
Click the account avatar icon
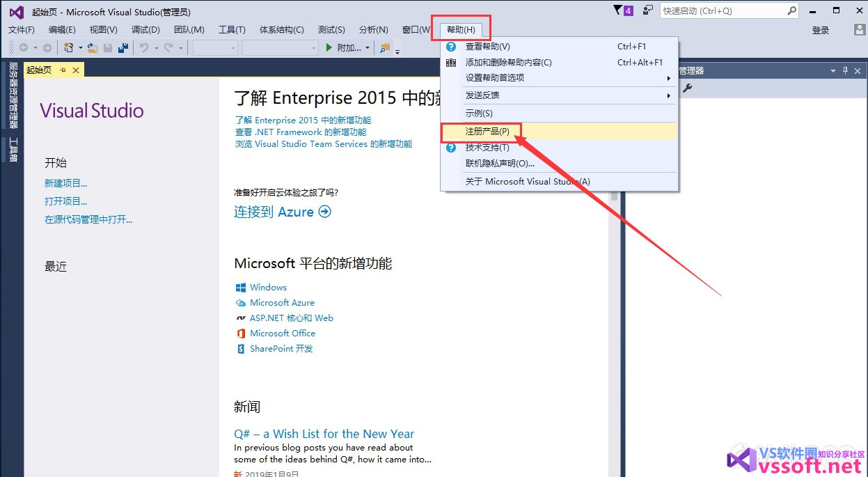point(860,30)
